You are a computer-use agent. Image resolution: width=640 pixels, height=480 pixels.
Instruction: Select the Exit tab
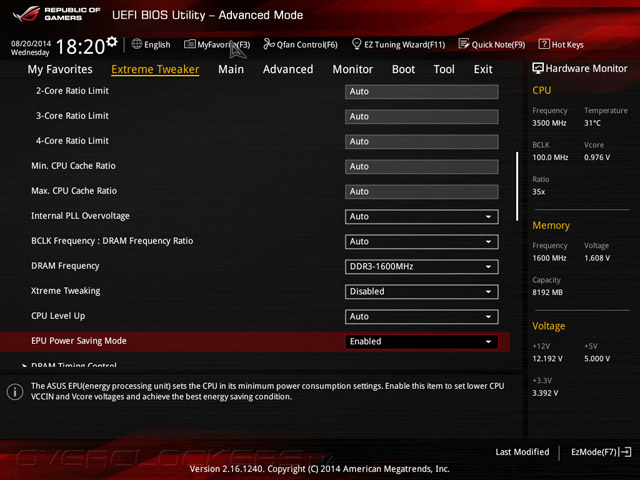coord(483,69)
